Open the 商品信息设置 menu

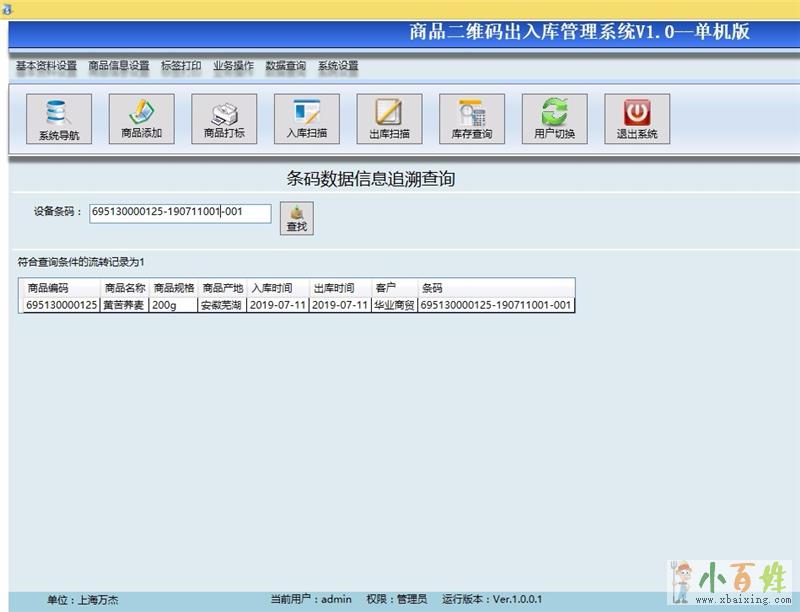[119, 66]
